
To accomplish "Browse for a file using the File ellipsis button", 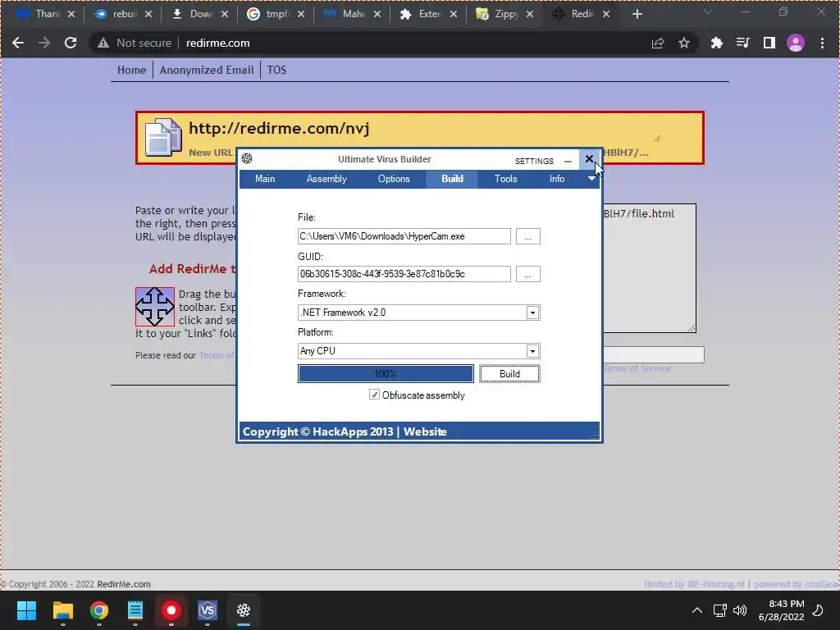I will point(527,236).
